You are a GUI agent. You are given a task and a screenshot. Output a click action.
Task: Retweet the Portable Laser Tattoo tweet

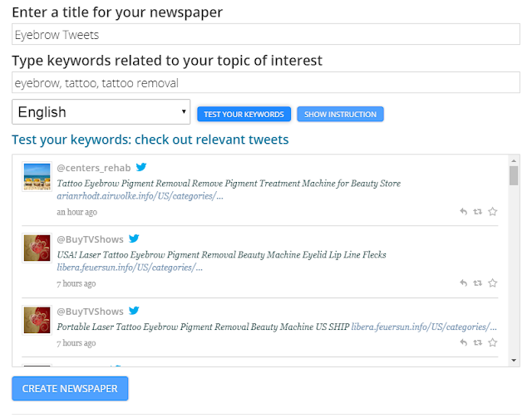[478, 342]
